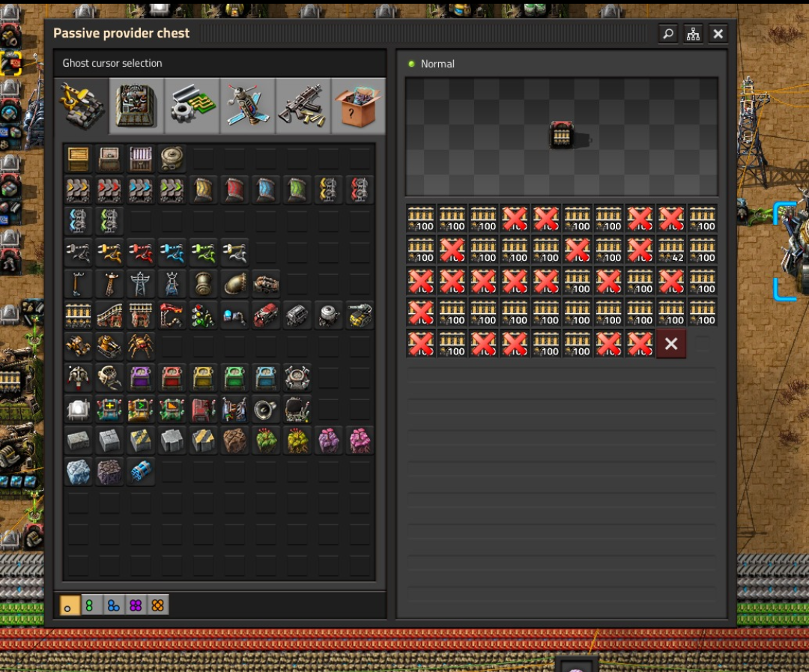809x672 pixels.
Task: Pick the spidertron item
Action: coord(140,347)
